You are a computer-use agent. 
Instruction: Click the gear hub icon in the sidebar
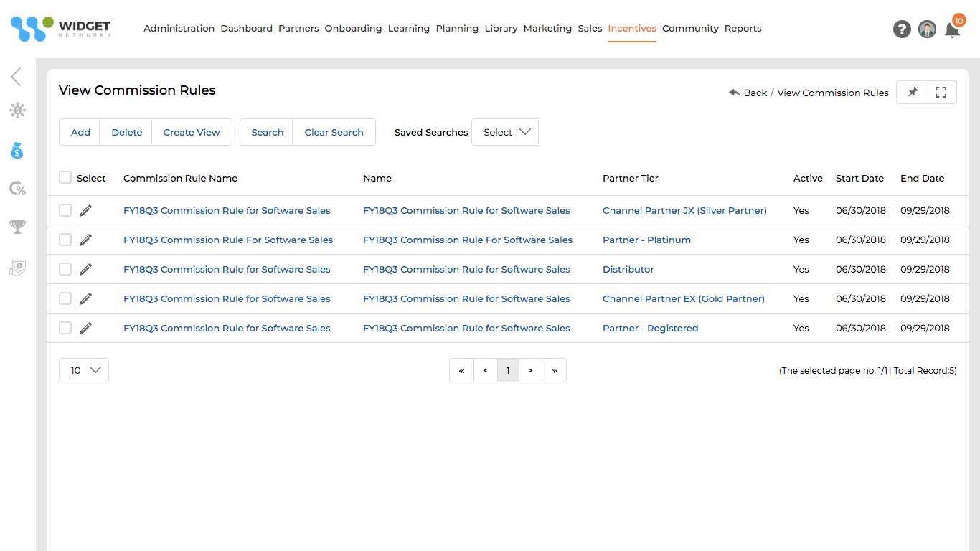17,110
